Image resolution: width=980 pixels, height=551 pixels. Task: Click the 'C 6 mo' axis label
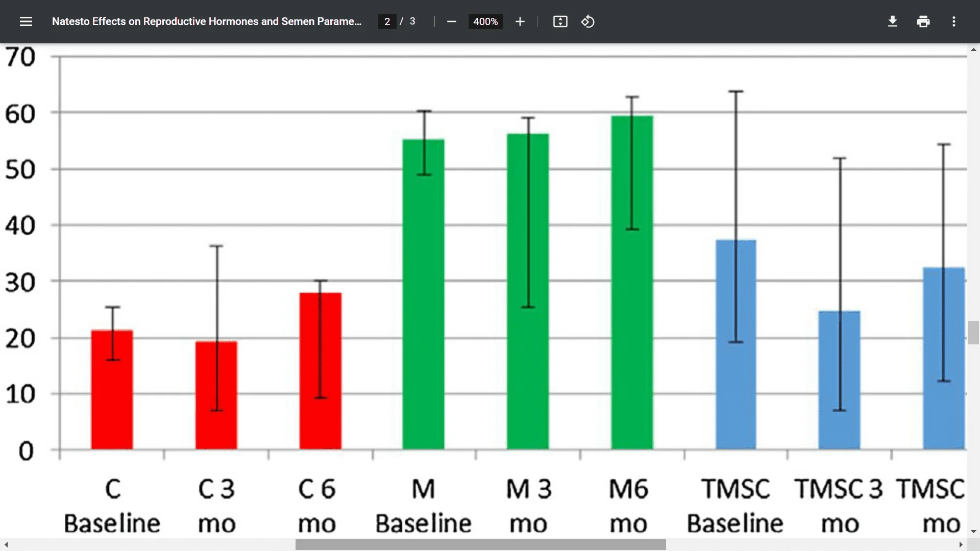317,506
